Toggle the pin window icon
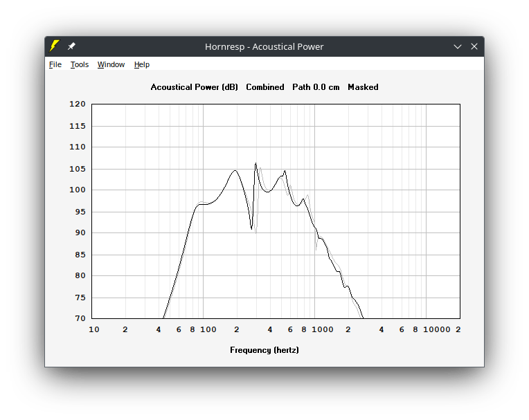 click(x=71, y=46)
